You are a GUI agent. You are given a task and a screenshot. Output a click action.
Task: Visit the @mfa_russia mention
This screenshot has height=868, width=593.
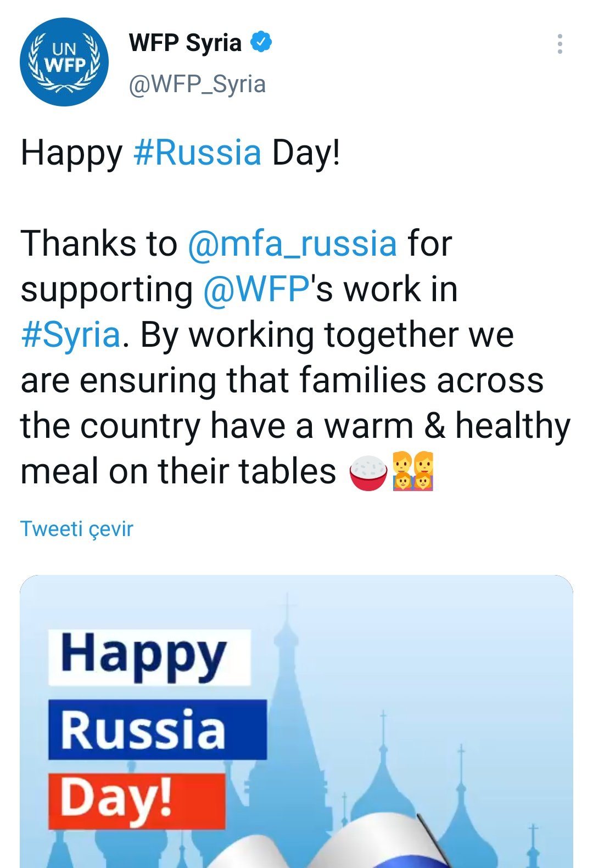coord(292,243)
